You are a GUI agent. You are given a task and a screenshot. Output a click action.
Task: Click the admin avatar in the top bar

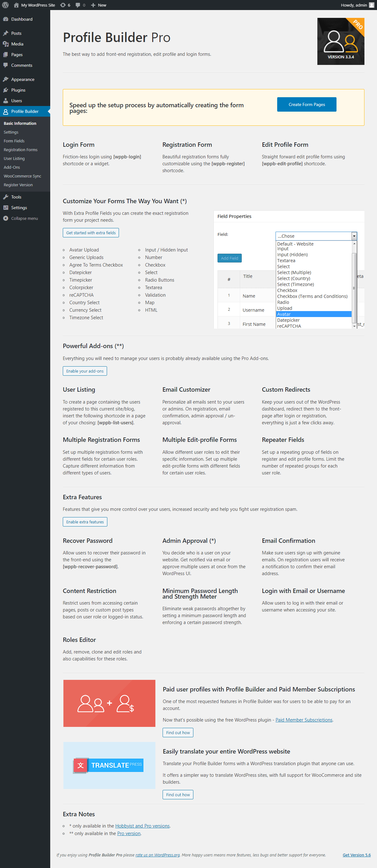(x=372, y=5)
